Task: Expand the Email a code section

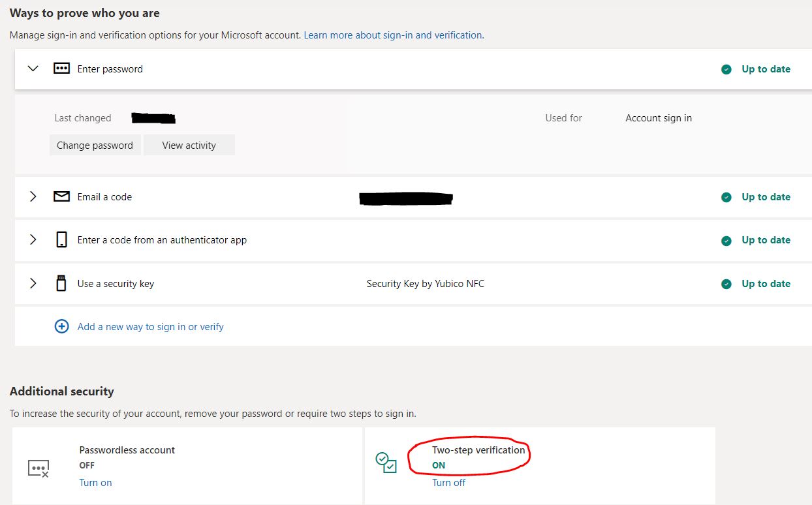Action: point(33,196)
